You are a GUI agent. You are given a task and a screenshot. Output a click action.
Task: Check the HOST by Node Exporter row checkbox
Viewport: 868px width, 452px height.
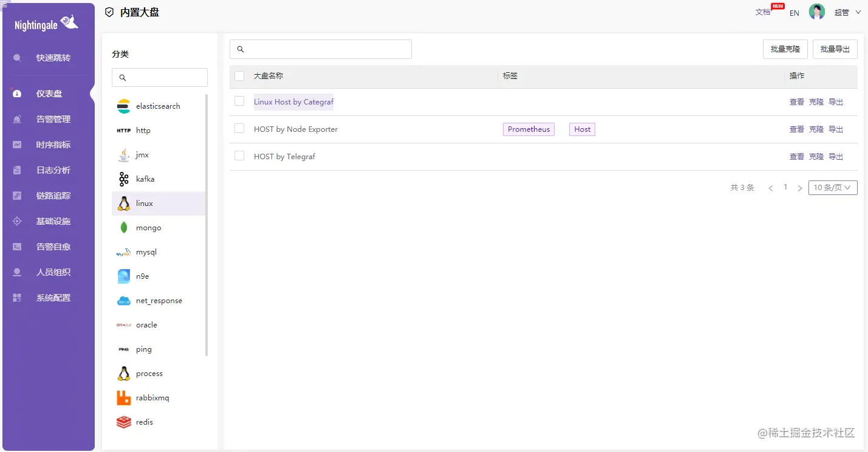pos(239,128)
